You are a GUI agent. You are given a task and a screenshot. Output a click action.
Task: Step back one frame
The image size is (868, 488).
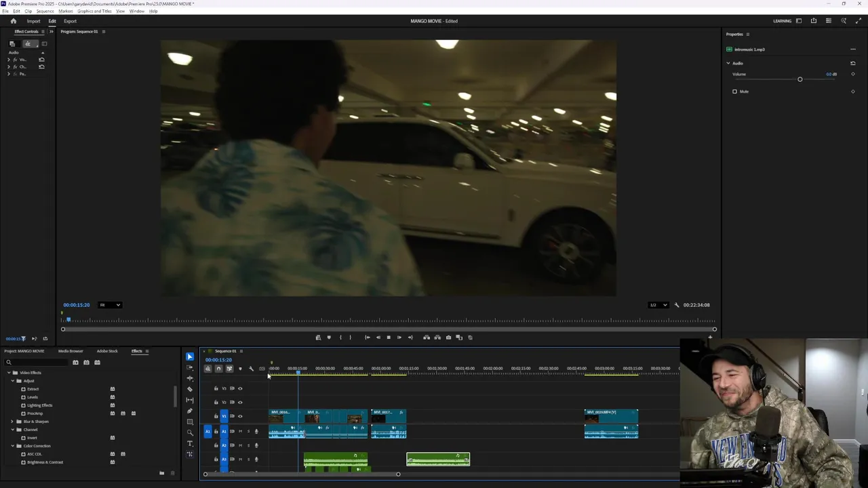378,338
